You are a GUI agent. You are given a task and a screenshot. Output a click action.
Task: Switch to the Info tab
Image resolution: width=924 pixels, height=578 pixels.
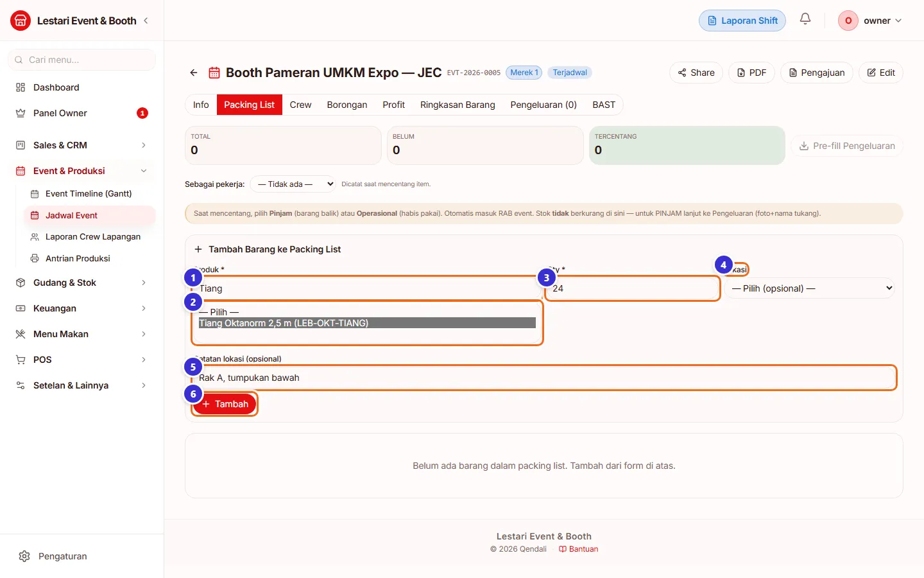tap(201, 105)
